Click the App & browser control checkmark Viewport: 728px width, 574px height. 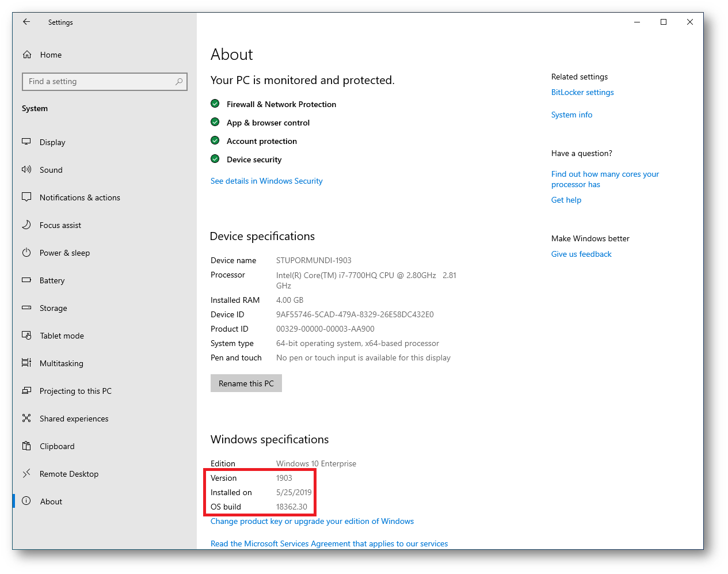coord(215,122)
